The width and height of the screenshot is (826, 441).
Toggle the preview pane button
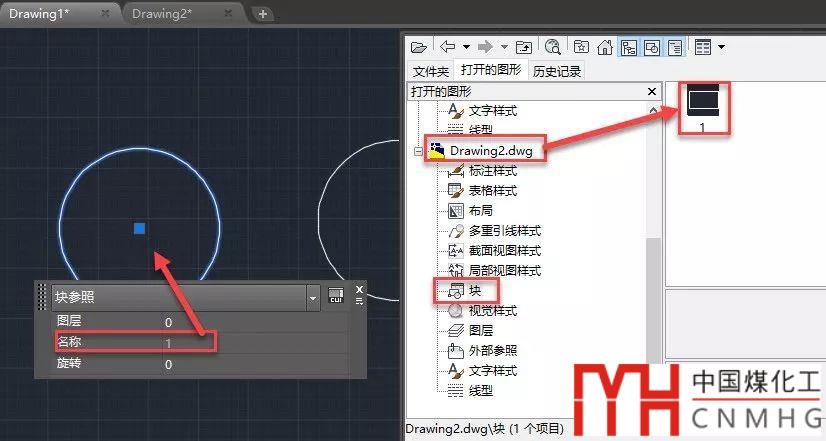click(652, 47)
